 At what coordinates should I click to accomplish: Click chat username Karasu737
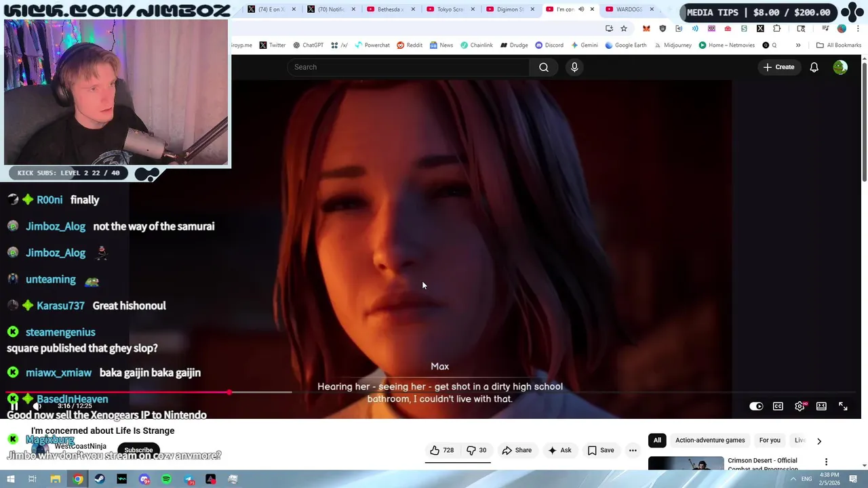(x=60, y=306)
